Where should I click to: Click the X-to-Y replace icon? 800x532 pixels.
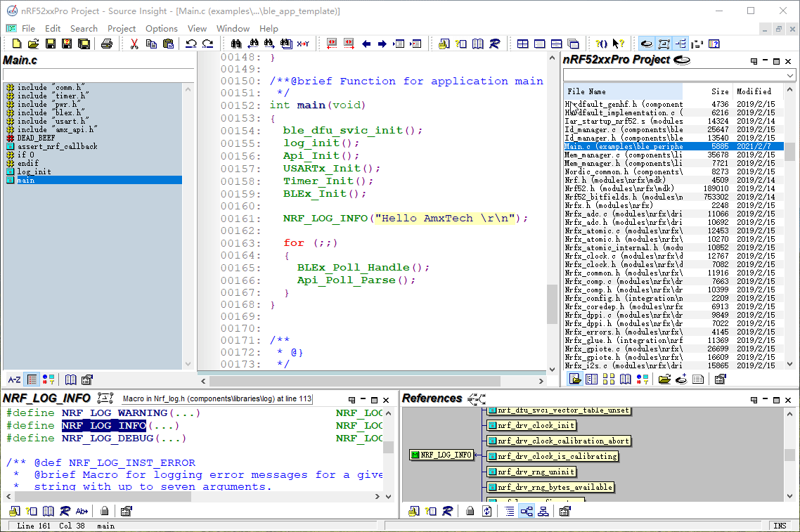303,44
